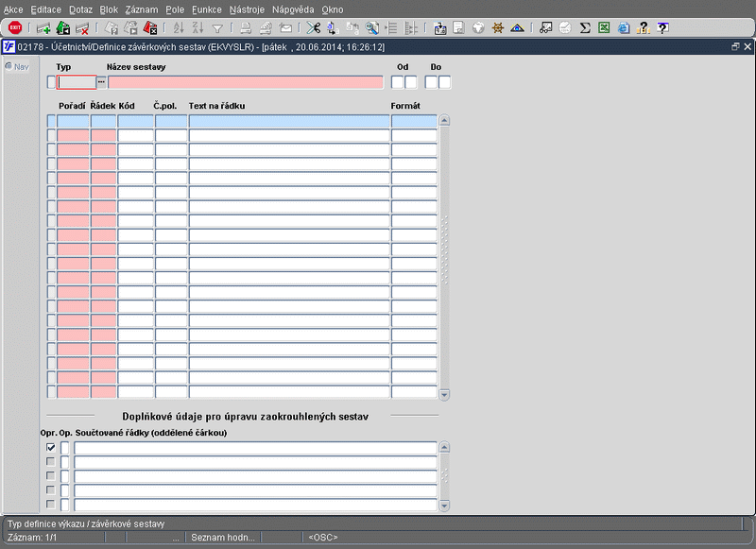Open the Pole menu

[175, 9]
